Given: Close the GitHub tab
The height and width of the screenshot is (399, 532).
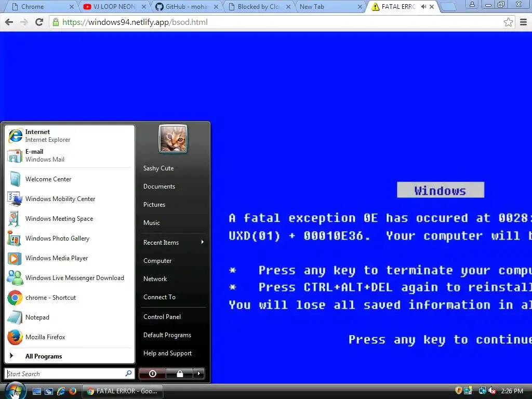Looking at the screenshot, I should click(x=216, y=6).
